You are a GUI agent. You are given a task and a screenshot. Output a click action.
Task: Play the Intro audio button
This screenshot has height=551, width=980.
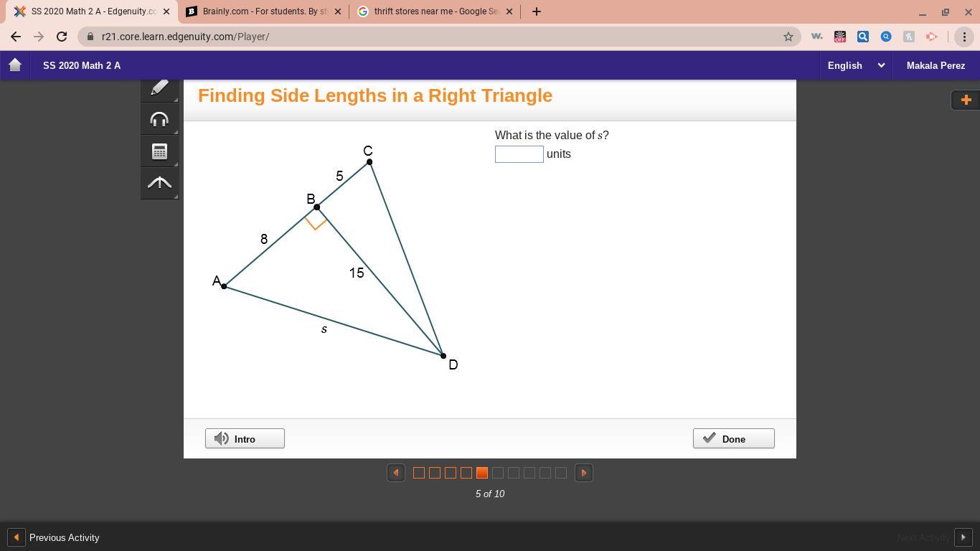tap(245, 438)
